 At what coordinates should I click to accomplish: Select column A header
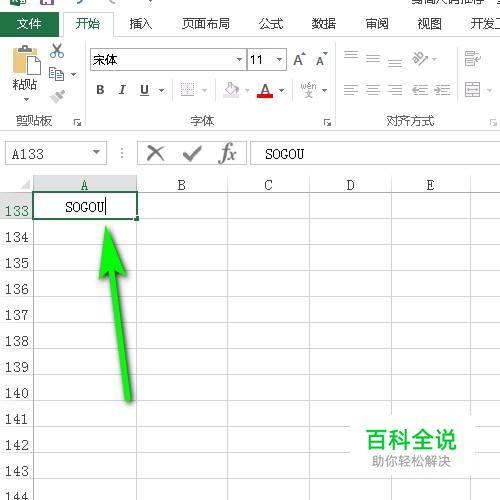point(85,185)
